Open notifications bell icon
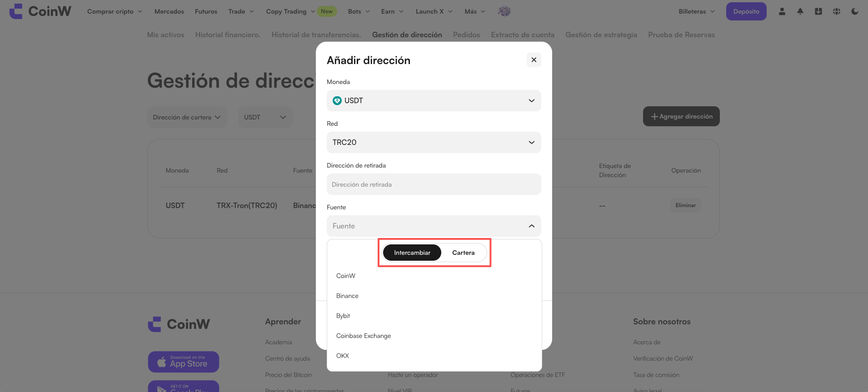868x392 pixels. tap(800, 11)
